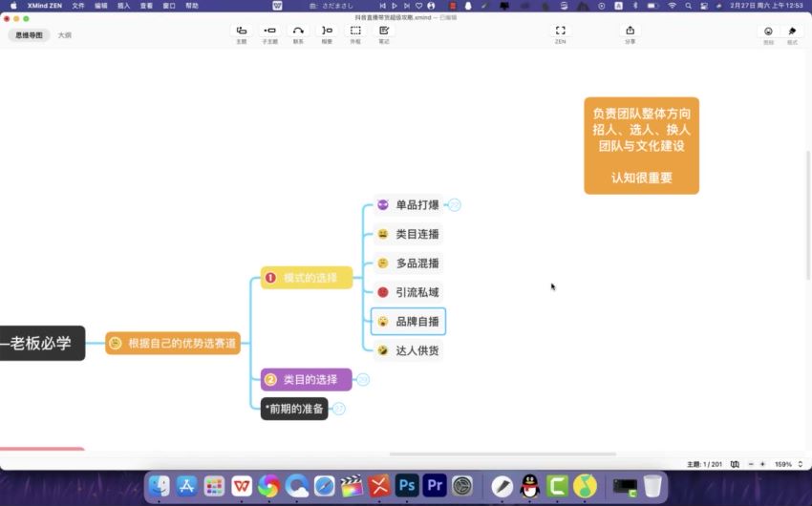
Task: Enter ZEN mode via toolbar icon
Action: point(561,31)
